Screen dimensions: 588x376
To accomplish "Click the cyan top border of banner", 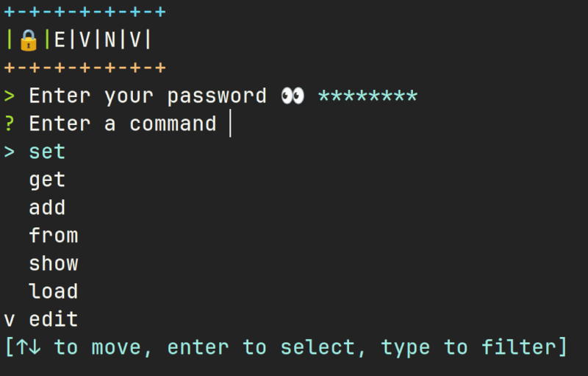I will point(85,12).
